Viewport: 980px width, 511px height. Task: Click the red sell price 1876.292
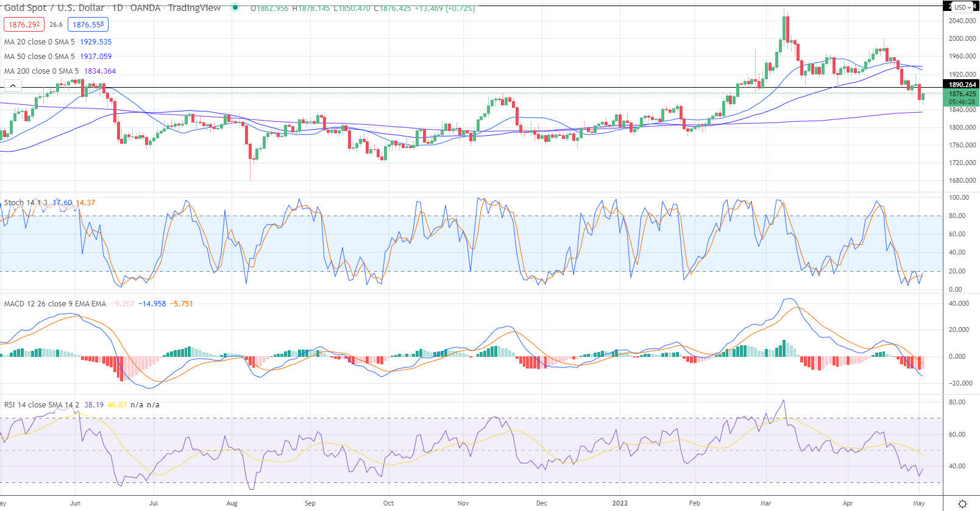[24, 24]
